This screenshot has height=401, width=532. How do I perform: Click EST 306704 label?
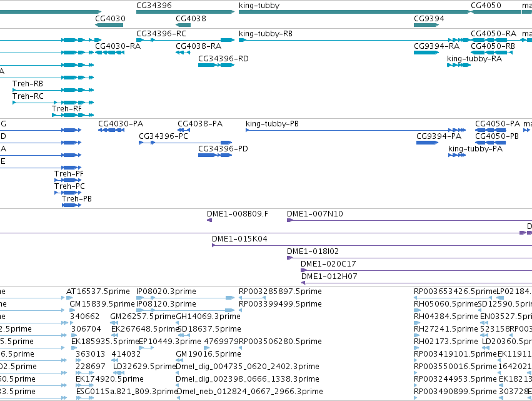click(86, 328)
